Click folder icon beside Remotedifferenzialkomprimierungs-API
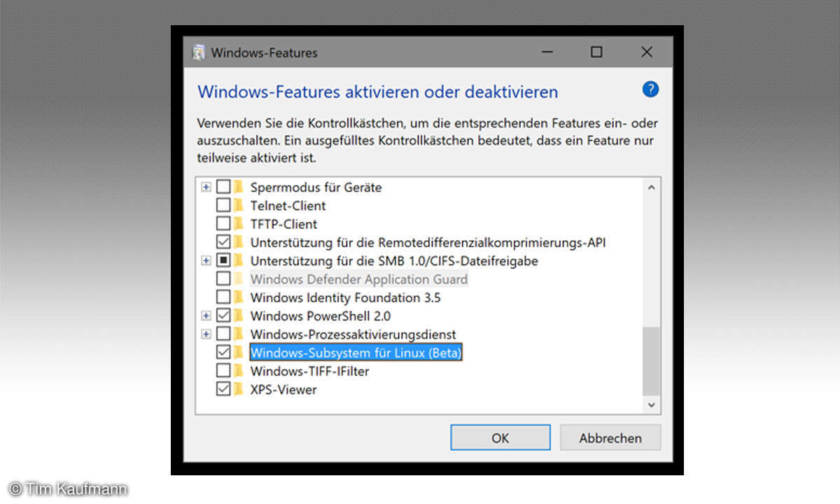Viewport: 840px width, 504px height. (238, 242)
